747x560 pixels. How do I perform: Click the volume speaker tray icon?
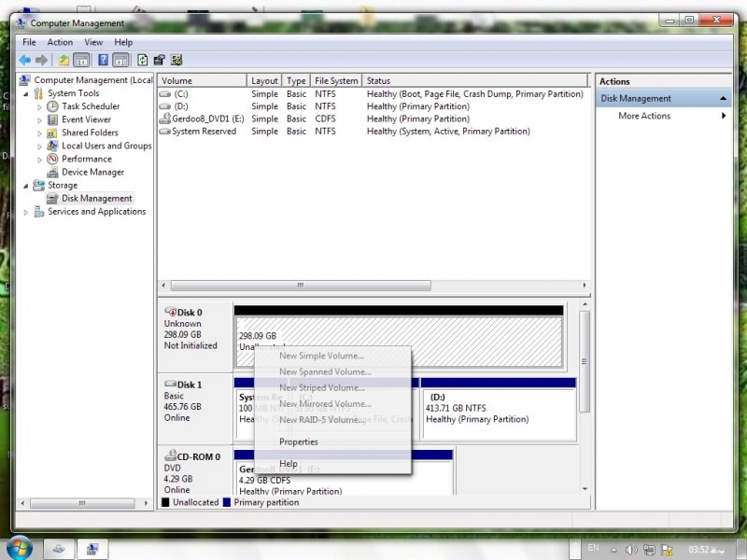[x=631, y=550]
